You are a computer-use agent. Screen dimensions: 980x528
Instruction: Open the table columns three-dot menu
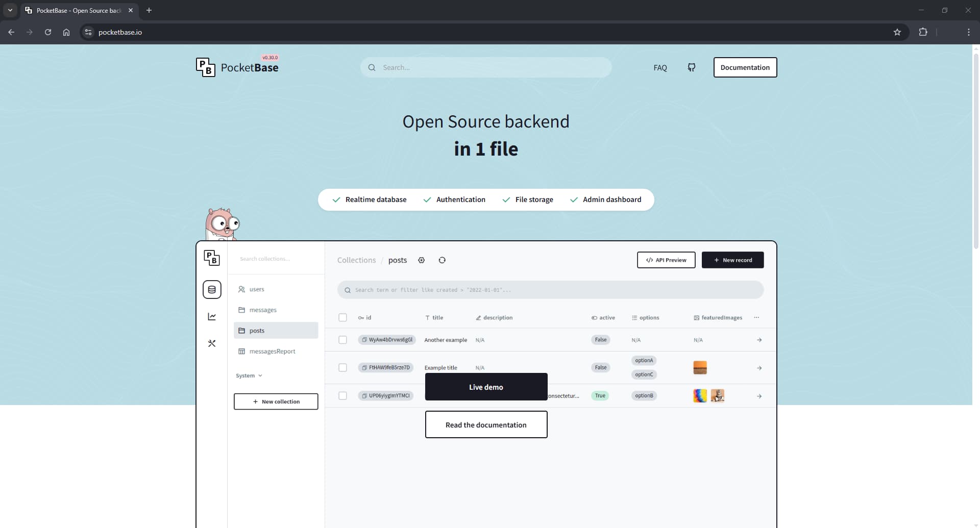(x=756, y=318)
